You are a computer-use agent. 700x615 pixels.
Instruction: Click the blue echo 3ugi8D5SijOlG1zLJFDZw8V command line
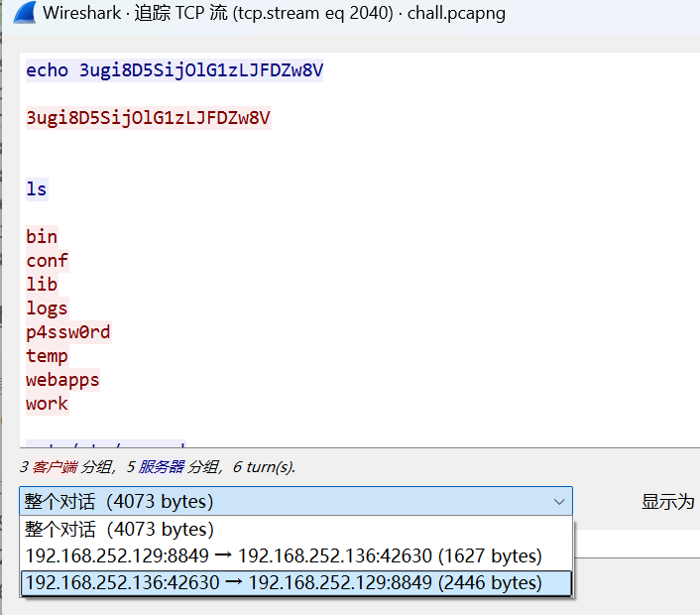pyautogui.click(x=175, y=70)
